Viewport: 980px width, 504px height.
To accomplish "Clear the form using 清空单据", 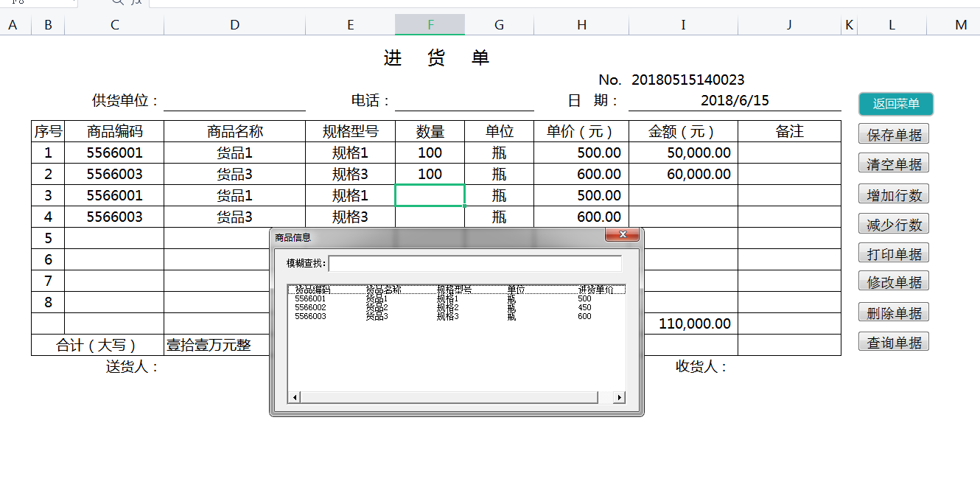I will 894,164.
